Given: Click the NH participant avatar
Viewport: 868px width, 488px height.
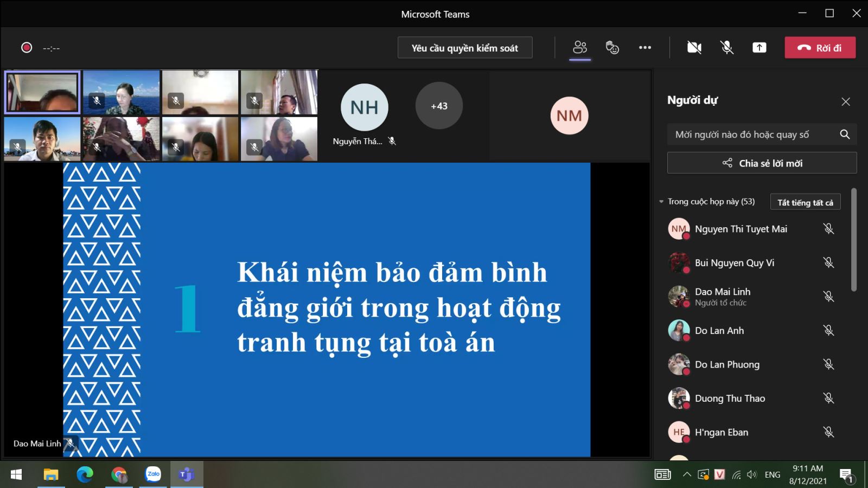Looking at the screenshot, I should [364, 107].
